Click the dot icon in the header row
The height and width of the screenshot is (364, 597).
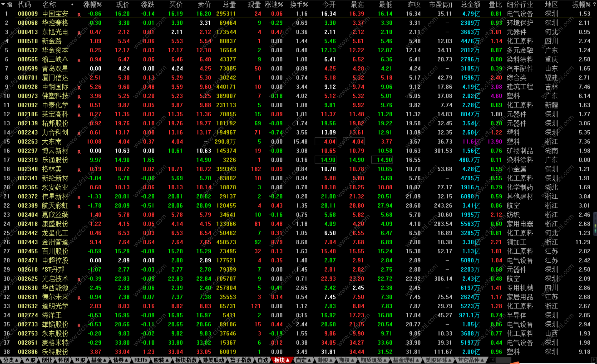pos(72,5)
